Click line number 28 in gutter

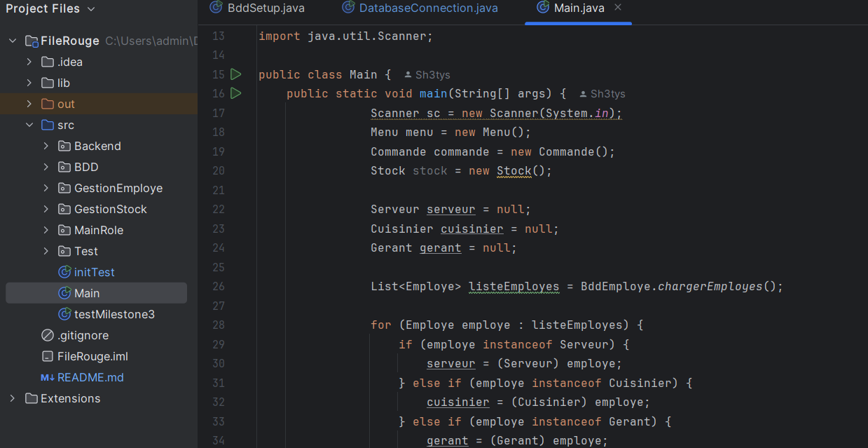tap(218, 325)
